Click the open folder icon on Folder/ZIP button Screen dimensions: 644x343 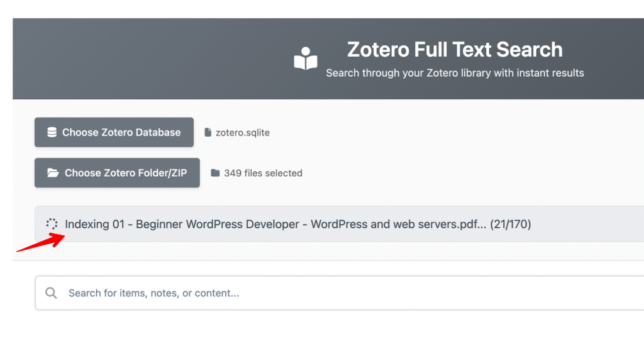pyautogui.click(x=53, y=173)
